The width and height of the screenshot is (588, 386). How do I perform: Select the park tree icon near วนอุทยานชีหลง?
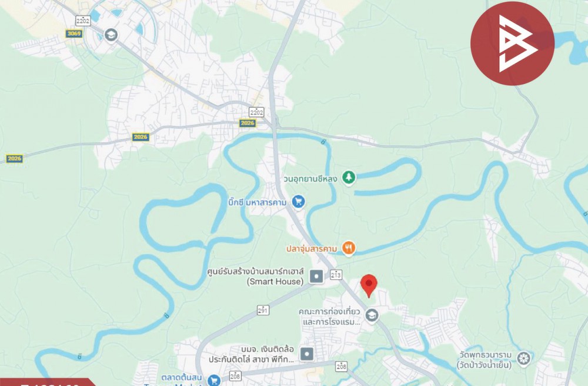click(x=349, y=178)
